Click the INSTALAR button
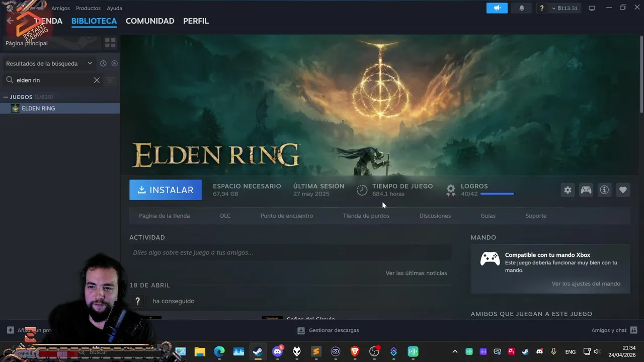 point(166,190)
